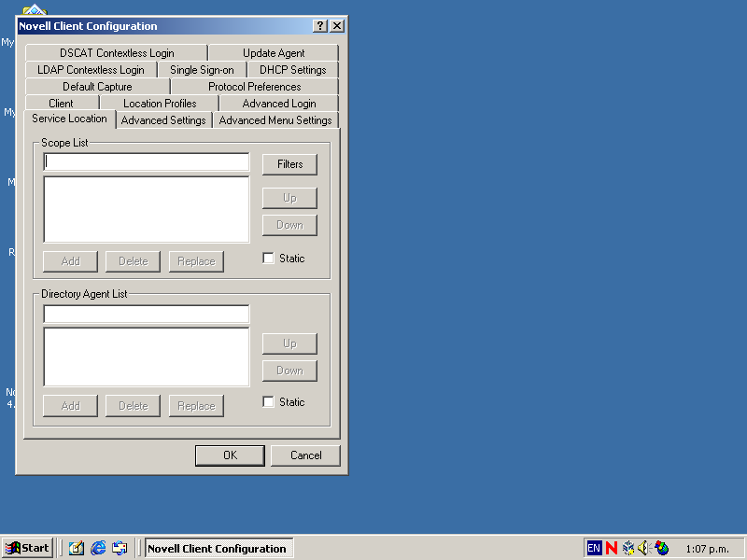The height and width of the screenshot is (560, 747).
Task: Close the Novell Client Configuration window
Action: (337, 26)
